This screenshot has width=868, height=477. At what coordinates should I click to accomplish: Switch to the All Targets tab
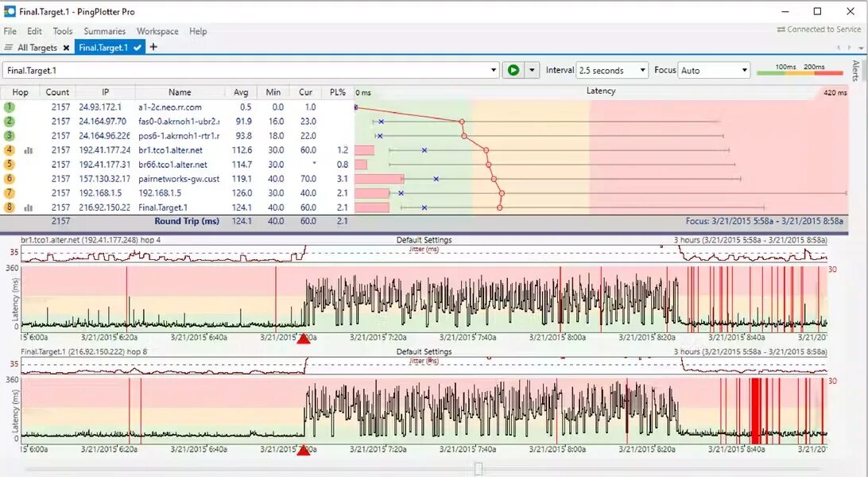point(37,48)
